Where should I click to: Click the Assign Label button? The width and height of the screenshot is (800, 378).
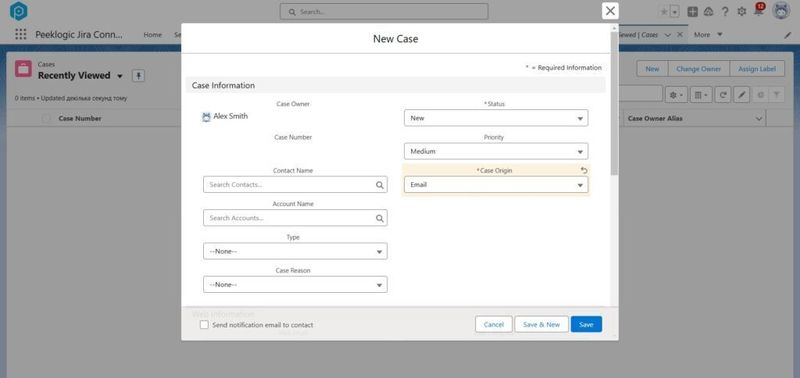pyautogui.click(x=757, y=69)
